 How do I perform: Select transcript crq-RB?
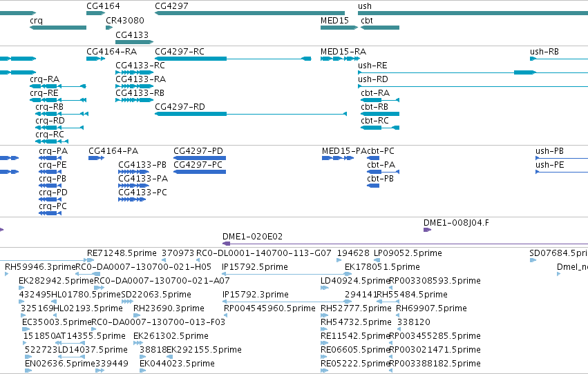[62, 114]
